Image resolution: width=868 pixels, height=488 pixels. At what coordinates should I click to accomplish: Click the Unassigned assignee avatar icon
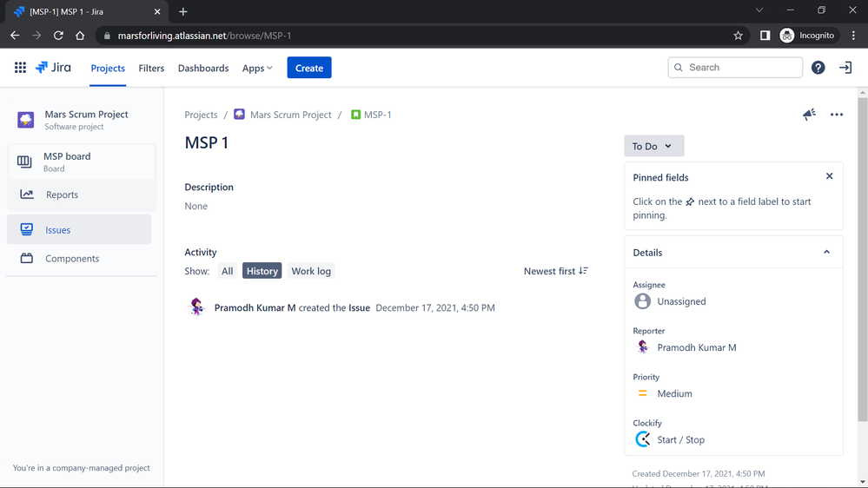point(642,301)
